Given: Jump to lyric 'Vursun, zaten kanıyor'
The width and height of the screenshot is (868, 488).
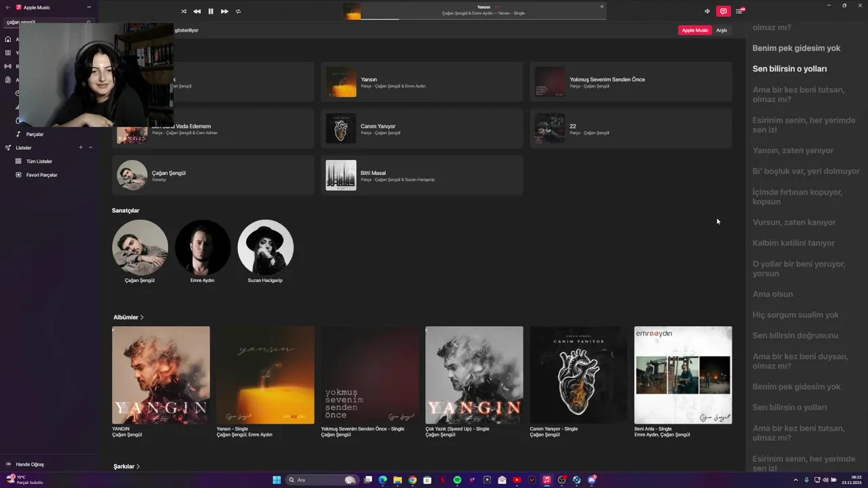Looking at the screenshot, I should click(793, 222).
